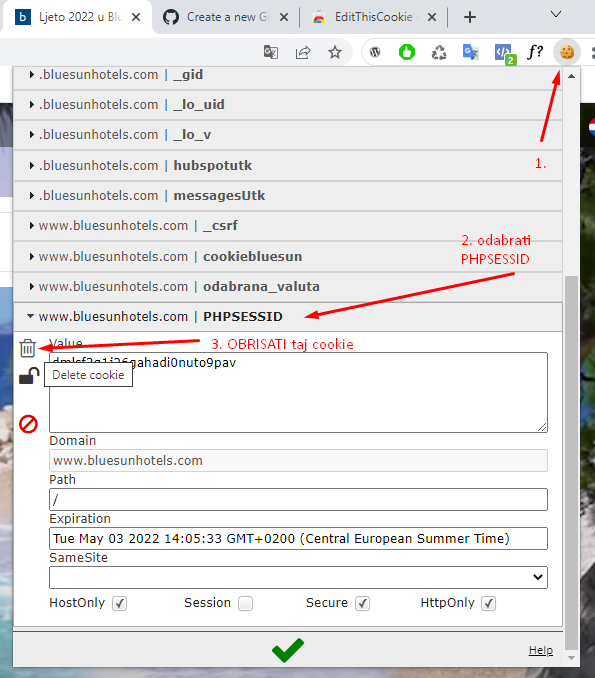
Task: Toggle the HostOnly checkbox
Action: (x=120, y=603)
